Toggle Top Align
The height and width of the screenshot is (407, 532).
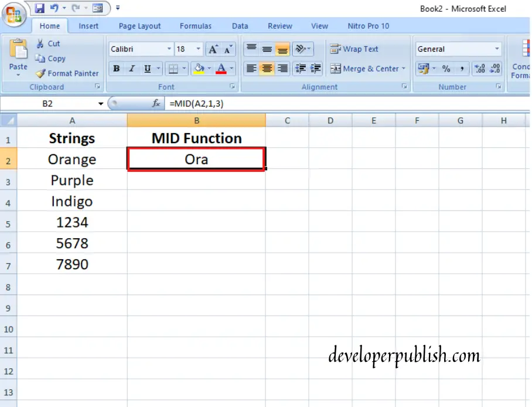251,49
